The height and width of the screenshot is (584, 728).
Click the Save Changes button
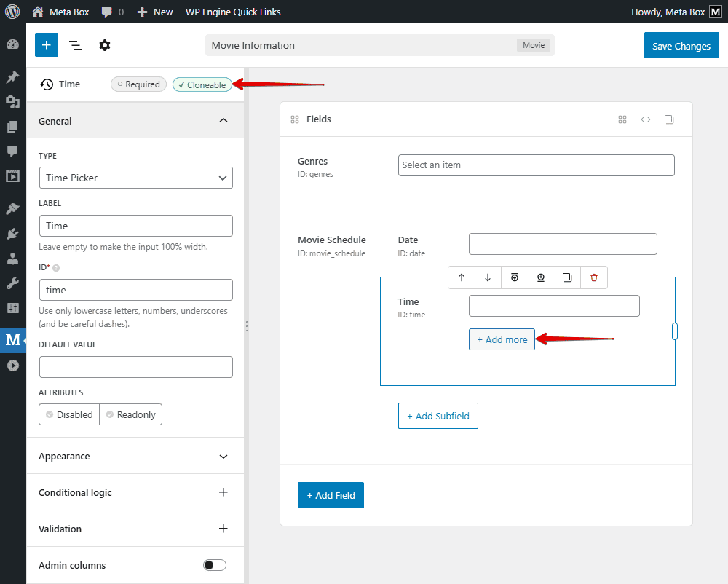[681, 46]
